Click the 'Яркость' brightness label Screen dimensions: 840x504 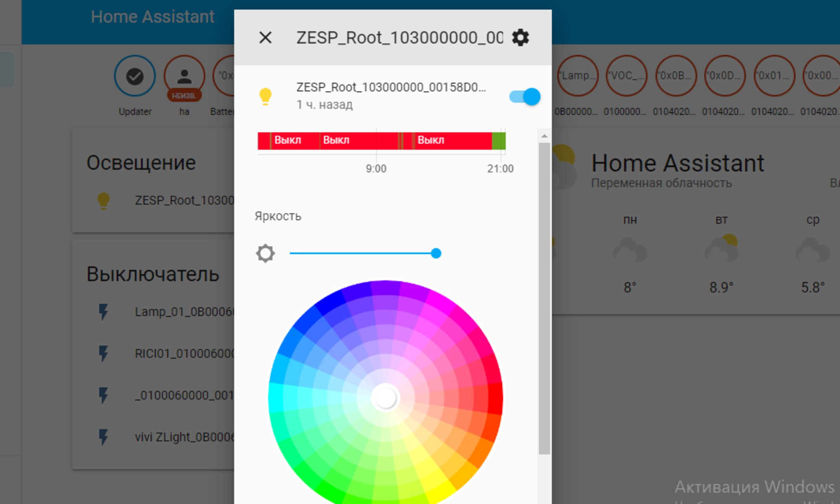pos(278,216)
